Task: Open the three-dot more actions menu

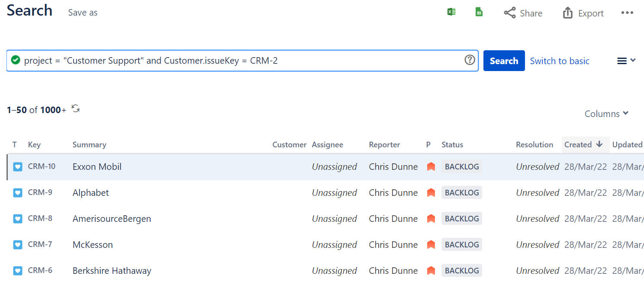Action: click(x=627, y=13)
